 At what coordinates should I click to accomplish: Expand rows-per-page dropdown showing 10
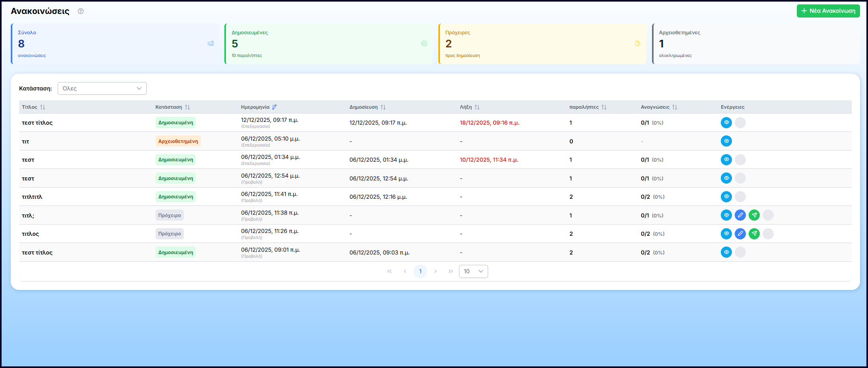tap(473, 271)
